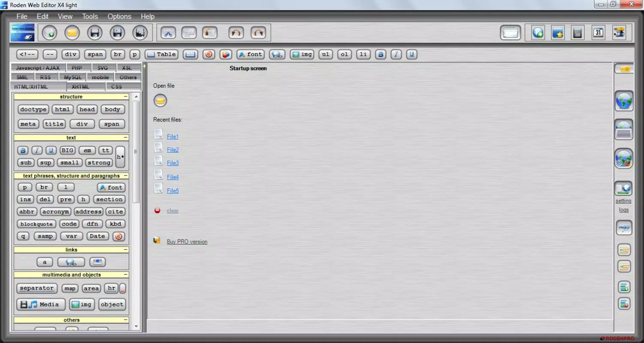Click the table cell icon next to Table
This screenshot has height=343, width=644.
click(191, 54)
